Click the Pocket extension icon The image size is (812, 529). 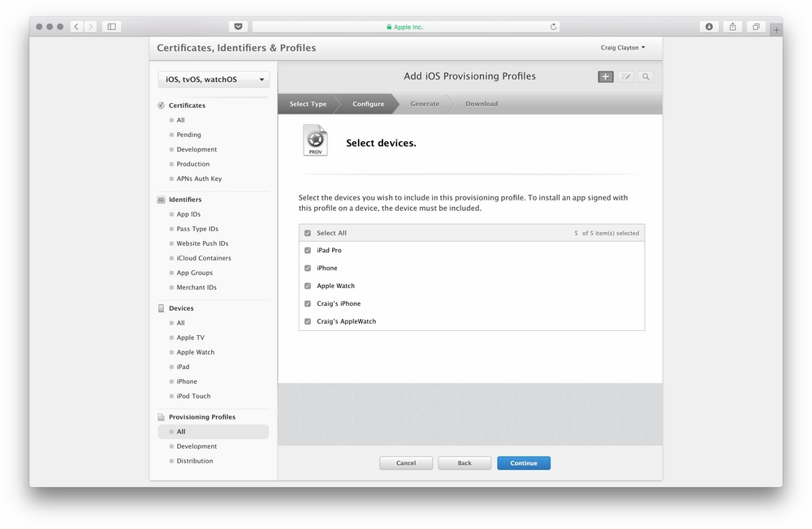click(x=238, y=27)
